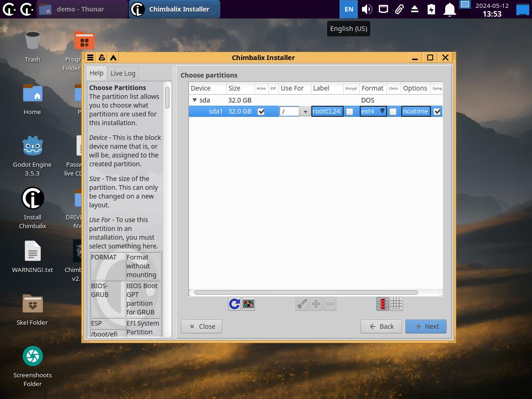532x399 pixels.
Task: Open the window menu hamburger icon
Action: (91, 58)
